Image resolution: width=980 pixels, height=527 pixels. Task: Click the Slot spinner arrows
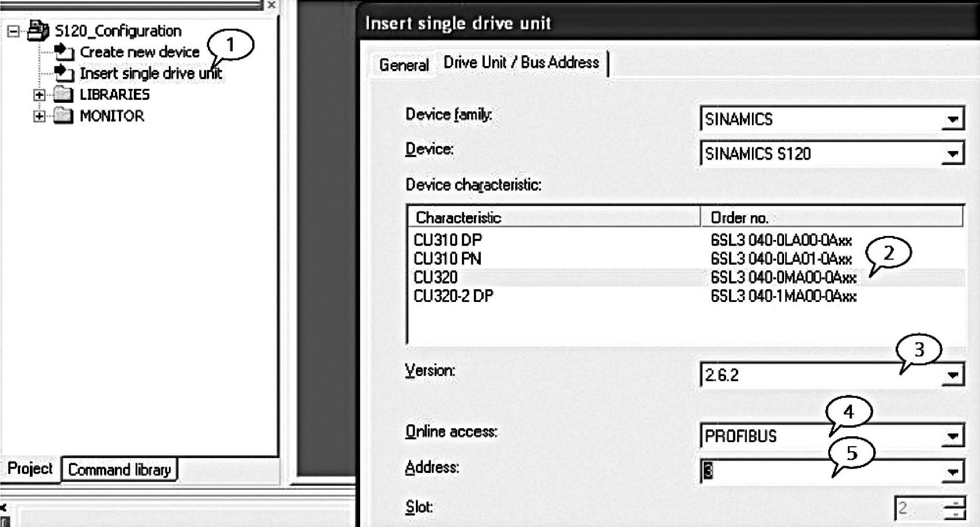[954, 509]
